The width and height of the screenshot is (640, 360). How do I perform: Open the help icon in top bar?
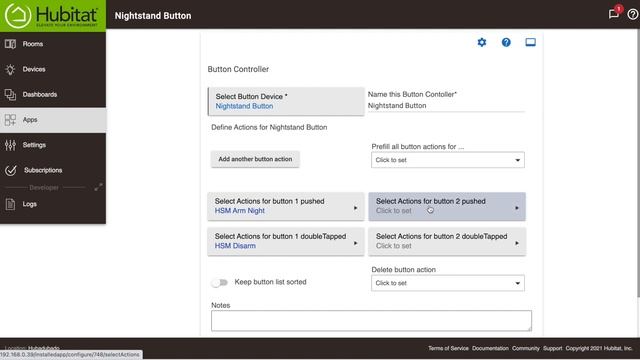tap(633, 14)
